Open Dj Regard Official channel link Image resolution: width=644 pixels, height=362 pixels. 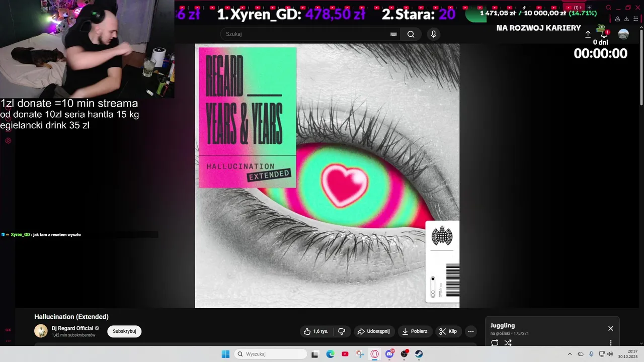point(72,328)
